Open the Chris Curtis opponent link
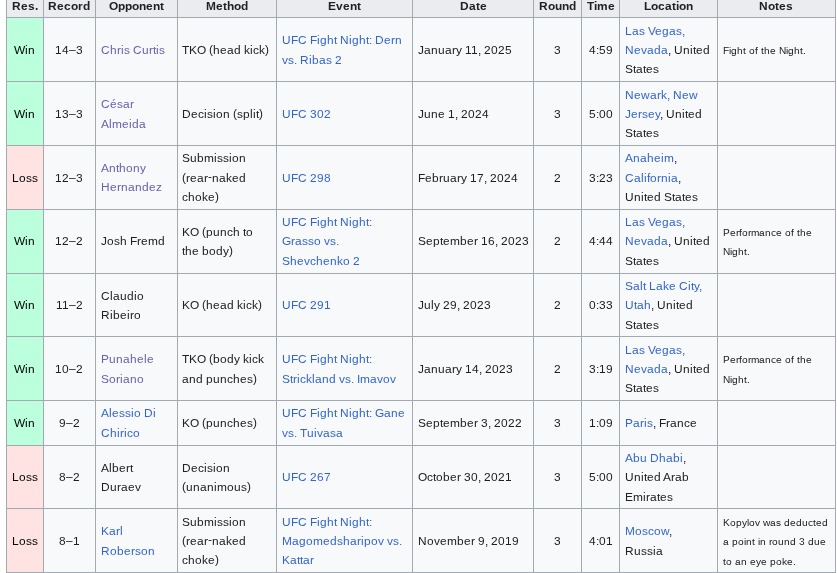This screenshot has width=837, height=573. (133, 50)
